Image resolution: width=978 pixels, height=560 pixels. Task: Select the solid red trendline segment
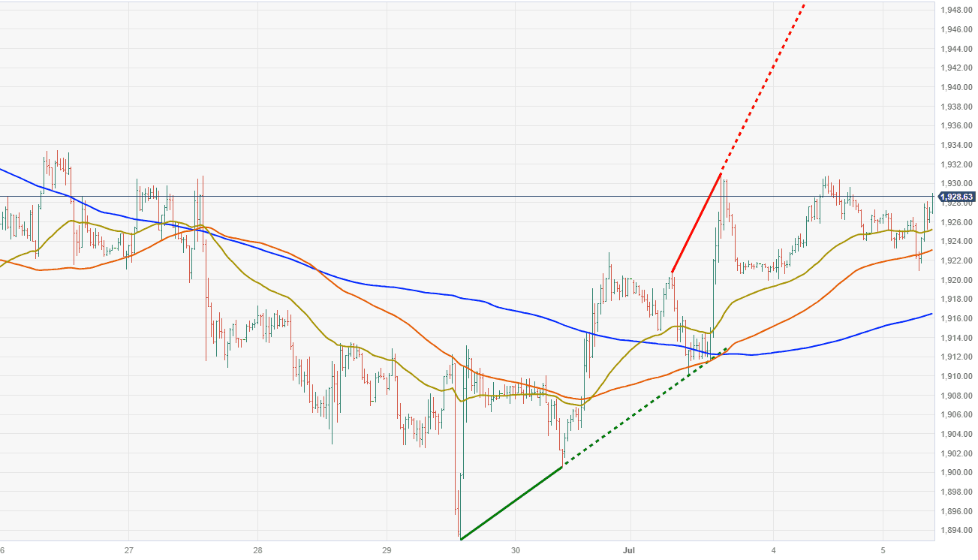(697, 222)
